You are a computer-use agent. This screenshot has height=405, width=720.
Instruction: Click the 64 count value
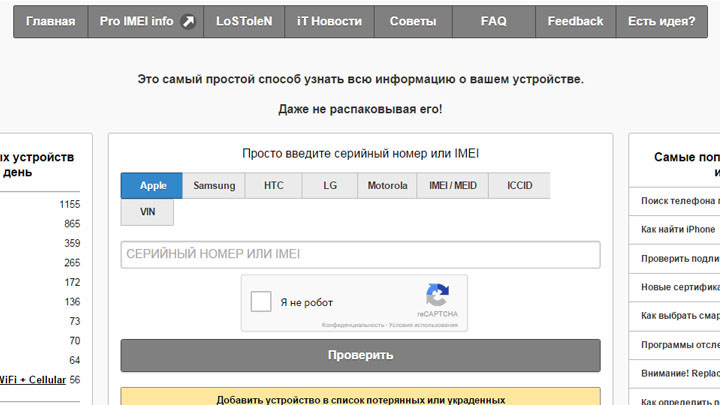(x=75, y=360)
